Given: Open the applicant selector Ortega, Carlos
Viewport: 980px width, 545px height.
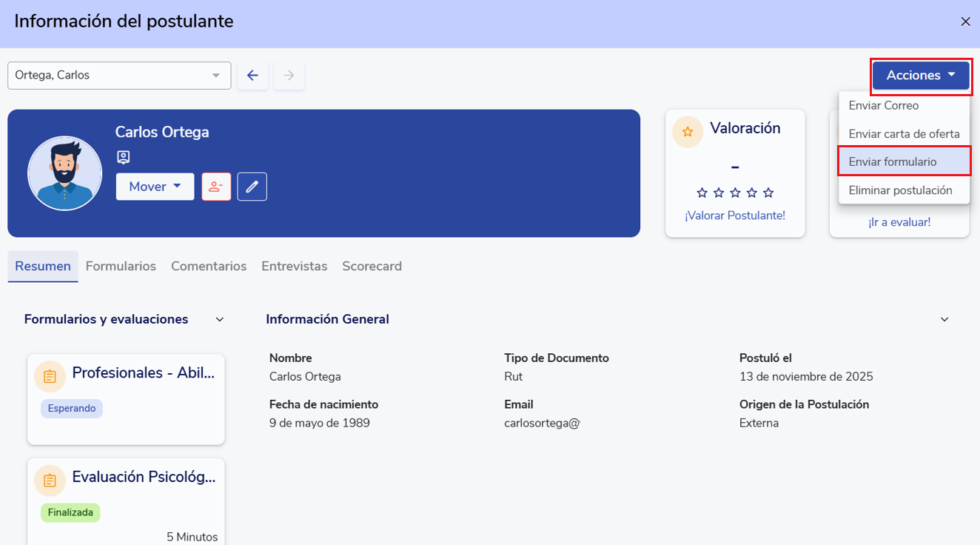Looking at the screenshot, I should coord(119,76).
